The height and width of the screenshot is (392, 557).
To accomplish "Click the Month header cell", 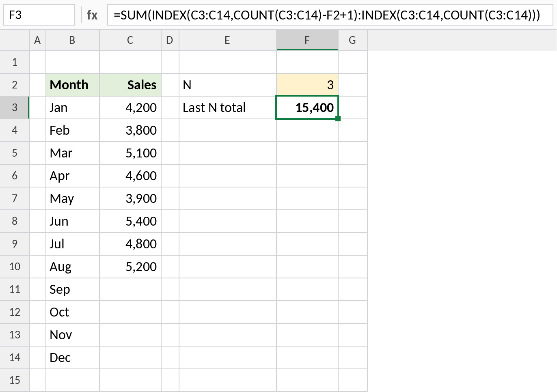I will pos(73,85).
